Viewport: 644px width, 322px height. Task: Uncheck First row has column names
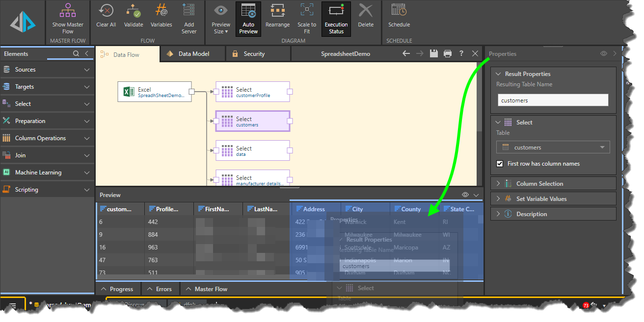500,164
